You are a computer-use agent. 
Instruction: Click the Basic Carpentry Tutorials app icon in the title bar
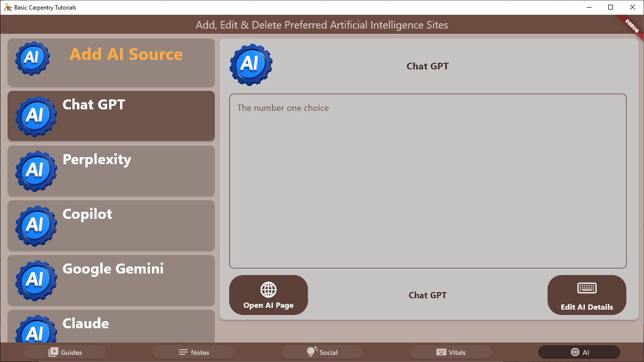tap(8, 7)
